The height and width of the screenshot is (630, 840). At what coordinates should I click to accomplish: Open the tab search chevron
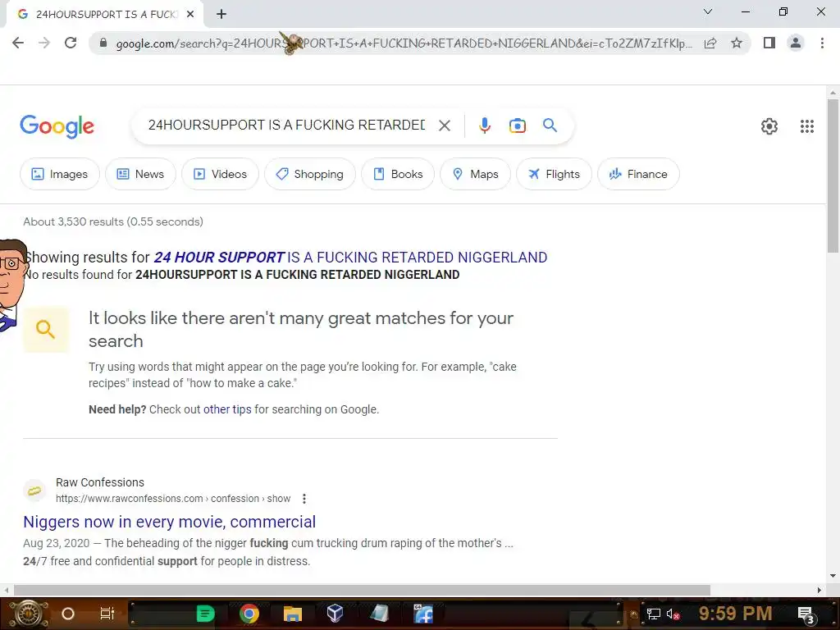point(708,11)
